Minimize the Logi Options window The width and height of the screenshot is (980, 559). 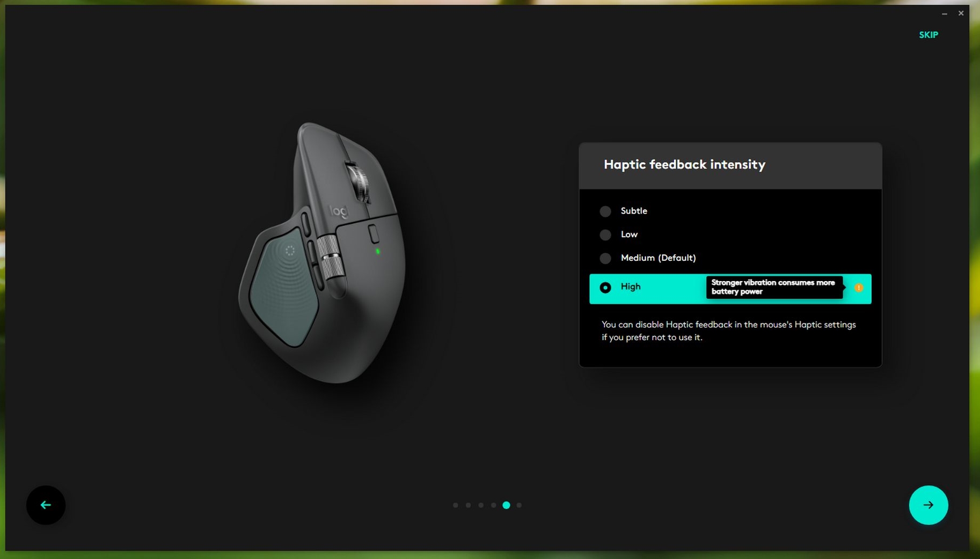[x=944, y=13]
